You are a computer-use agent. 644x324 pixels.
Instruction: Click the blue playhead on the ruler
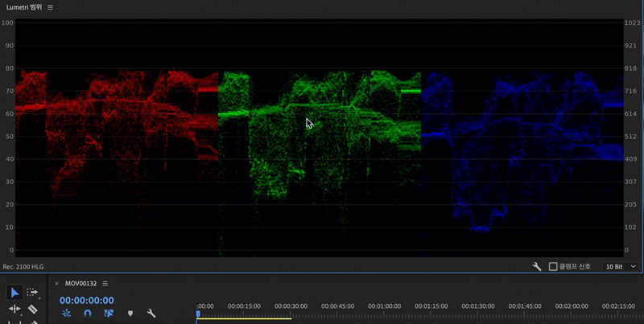198,313
